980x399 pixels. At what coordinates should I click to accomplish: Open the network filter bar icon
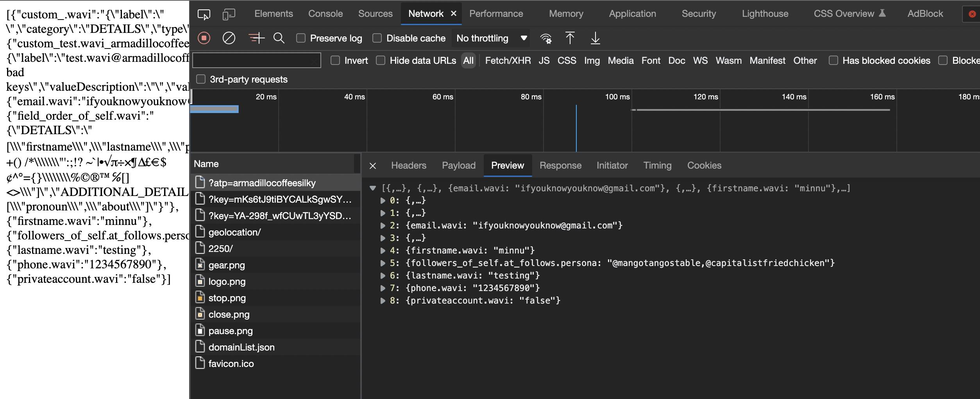256,38
